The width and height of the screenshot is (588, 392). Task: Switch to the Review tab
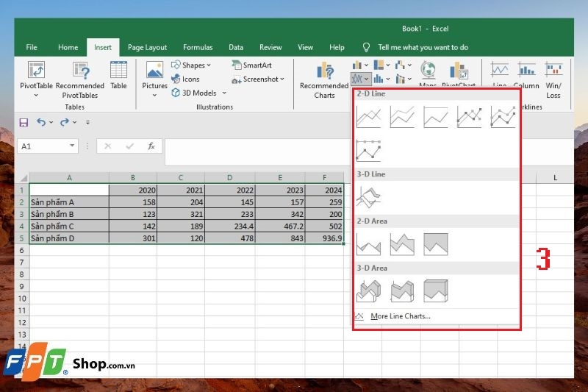coord(270,47)
